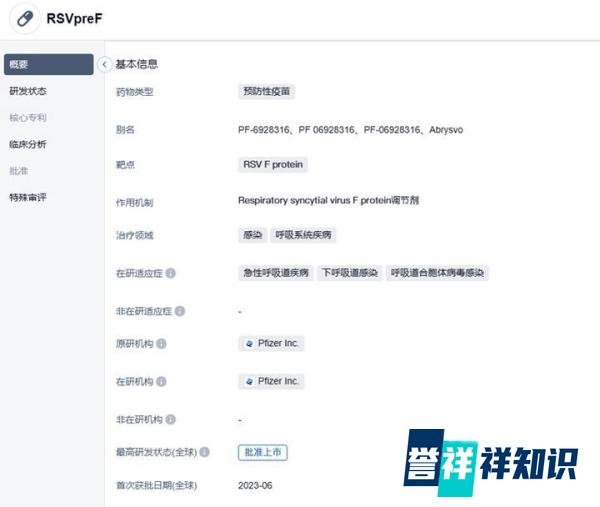
Task: Click the Pfizer logo icon in 原研机构 row
Action: tap(249, 344)
